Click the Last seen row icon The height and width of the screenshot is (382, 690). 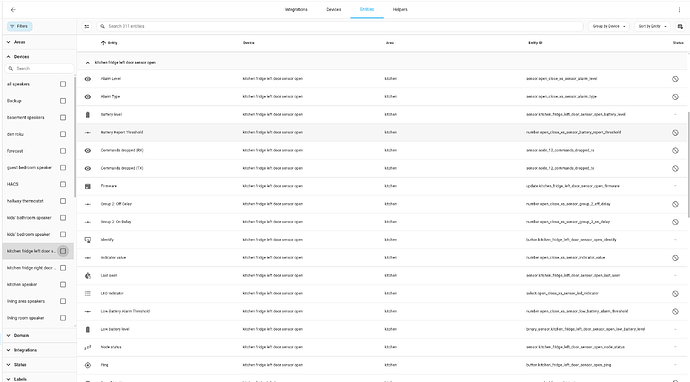88,275
